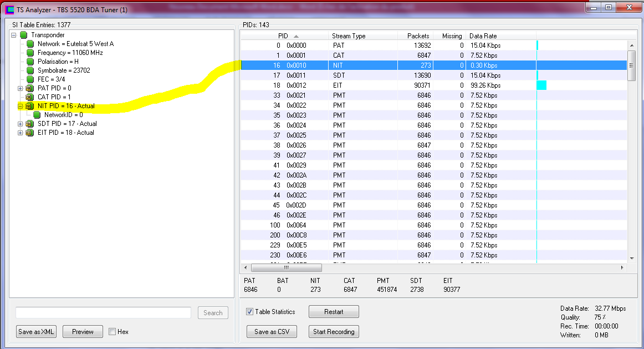This screenshot has height=349, width=644.
Task: Click the TS Analyzer title bar icon
Action: point(9,9)
